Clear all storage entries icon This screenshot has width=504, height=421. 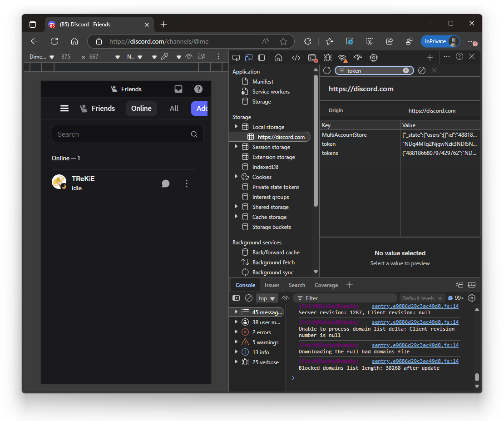click(x=422, y=70)
